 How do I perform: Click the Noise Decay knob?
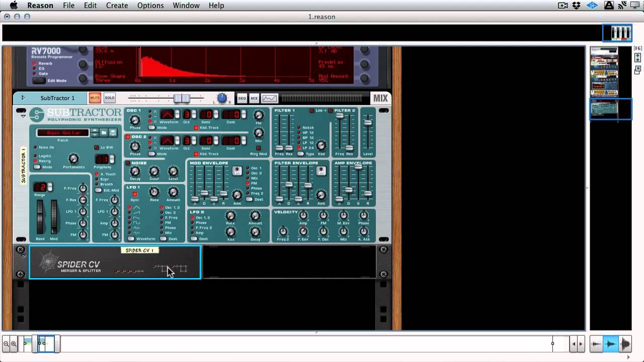[x=135, y=171]
